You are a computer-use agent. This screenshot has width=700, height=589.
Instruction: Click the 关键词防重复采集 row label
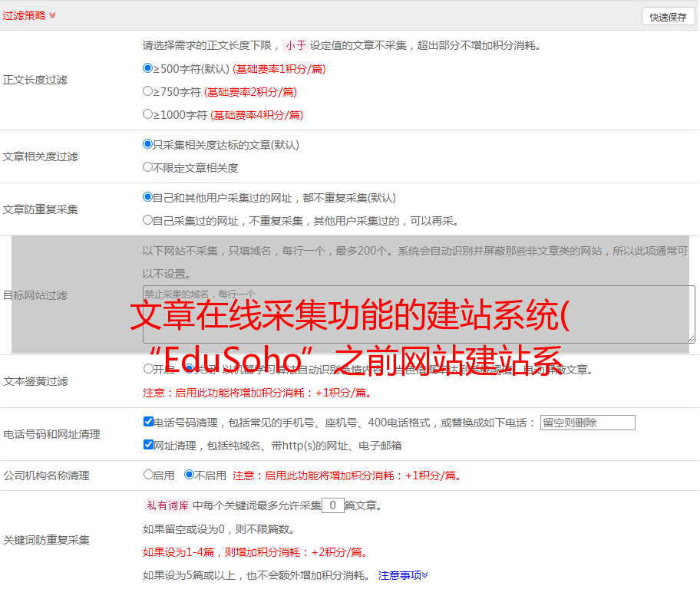click(x=46, y=540)
